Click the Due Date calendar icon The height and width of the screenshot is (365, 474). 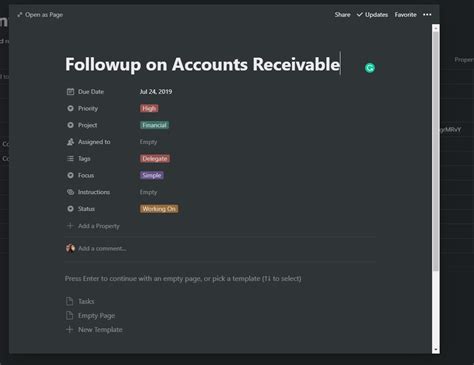click(x=70, y=92)
